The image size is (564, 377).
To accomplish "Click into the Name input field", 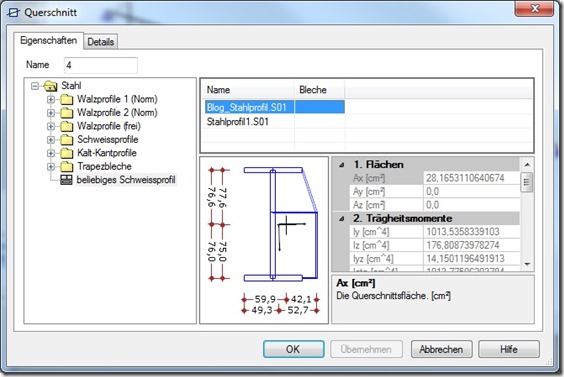I will [101, 65].
